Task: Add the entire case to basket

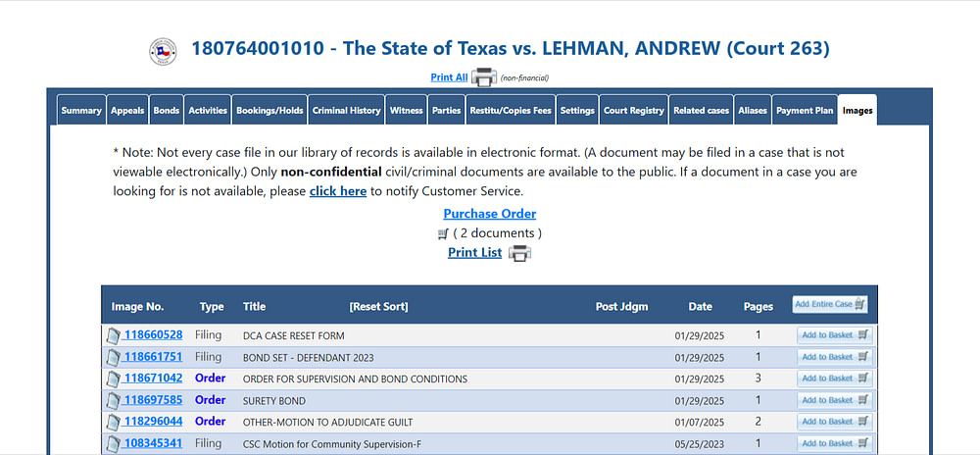Action: (x=830, y=304)
